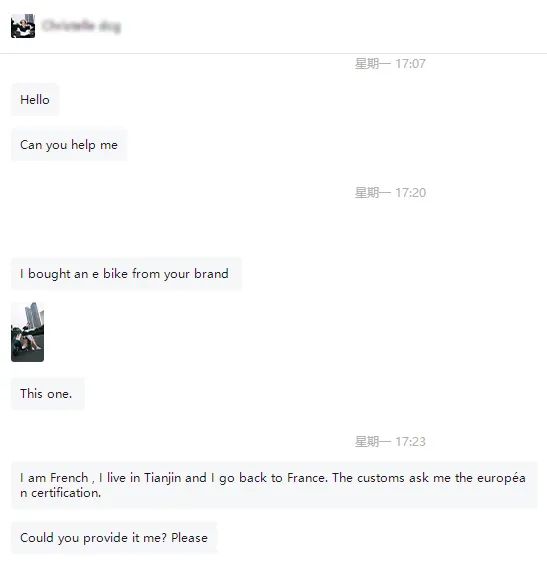547x566 pixels.
Task: Click the word 'brand' in e bike message
Action: pos(211,274)
